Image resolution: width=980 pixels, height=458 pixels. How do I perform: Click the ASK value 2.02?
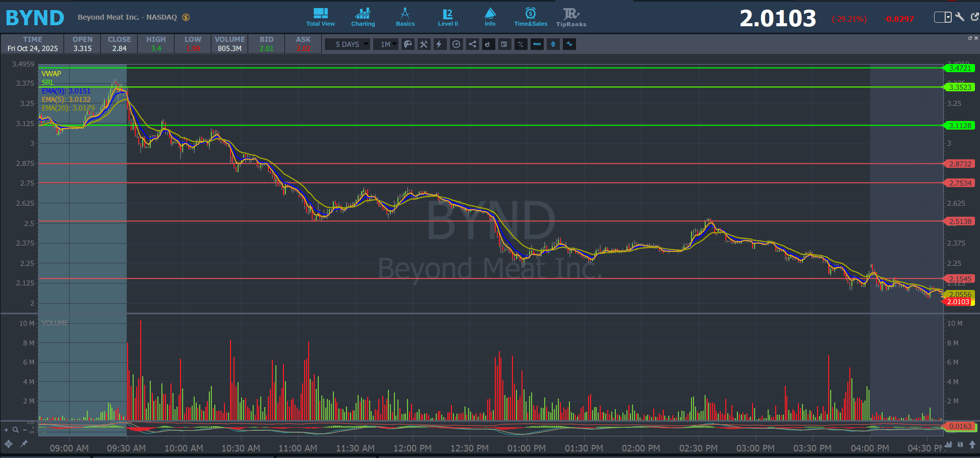304,48
